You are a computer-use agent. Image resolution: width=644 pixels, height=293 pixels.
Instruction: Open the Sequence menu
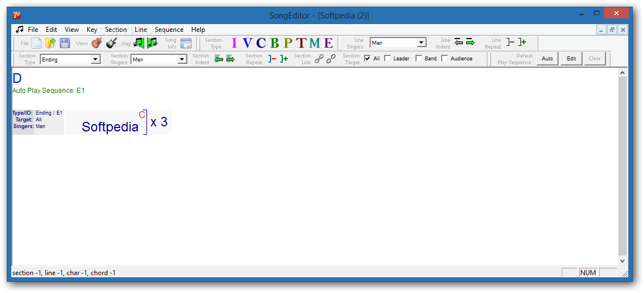[x=169, y=30]
